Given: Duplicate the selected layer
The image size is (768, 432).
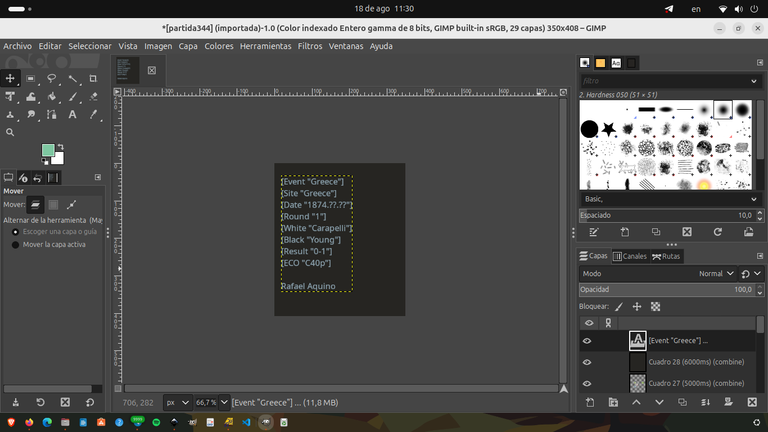Looking at the screenshot, I should click(x=682, y=403).
